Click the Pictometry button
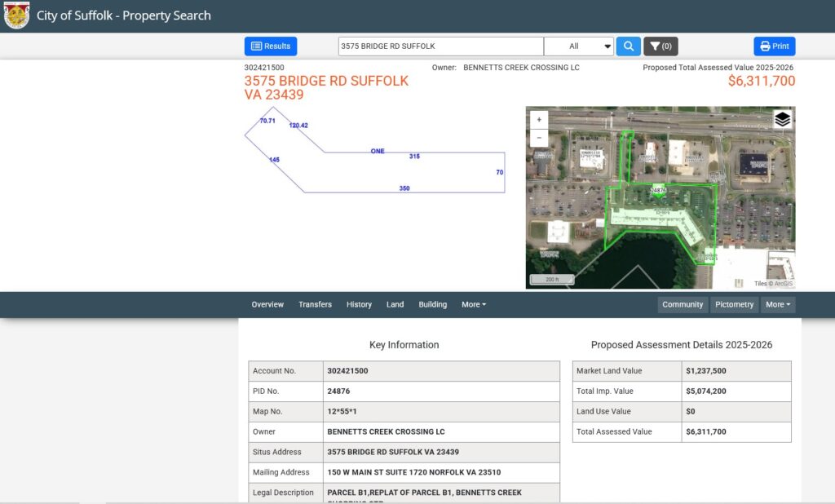Screen dimensions: 835x504 tap(734, 305)
